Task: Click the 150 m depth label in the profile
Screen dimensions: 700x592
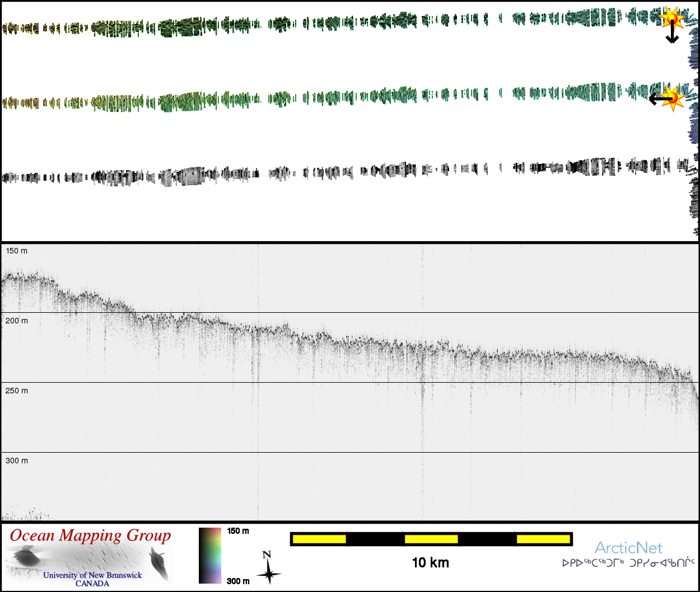Action: 17,251
